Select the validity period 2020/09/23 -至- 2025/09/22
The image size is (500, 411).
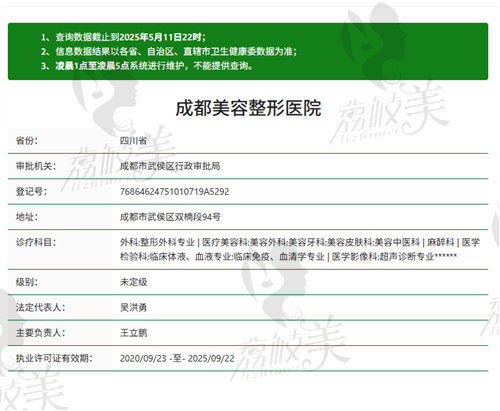click(x=177, y=358)
